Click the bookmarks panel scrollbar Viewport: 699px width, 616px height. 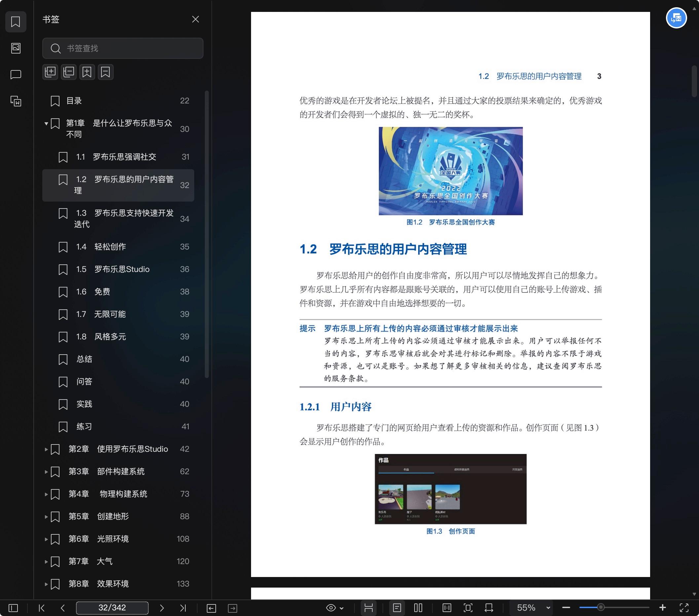pos(206,234)
